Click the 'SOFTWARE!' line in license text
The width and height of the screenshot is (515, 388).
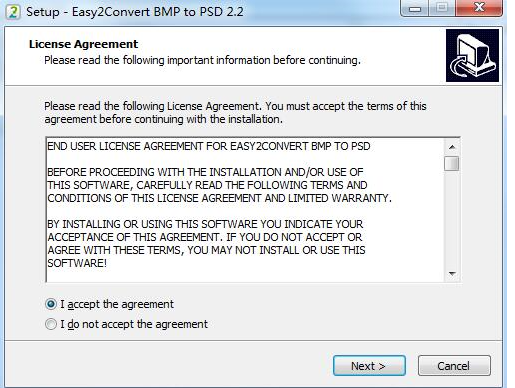coord(77,263)
